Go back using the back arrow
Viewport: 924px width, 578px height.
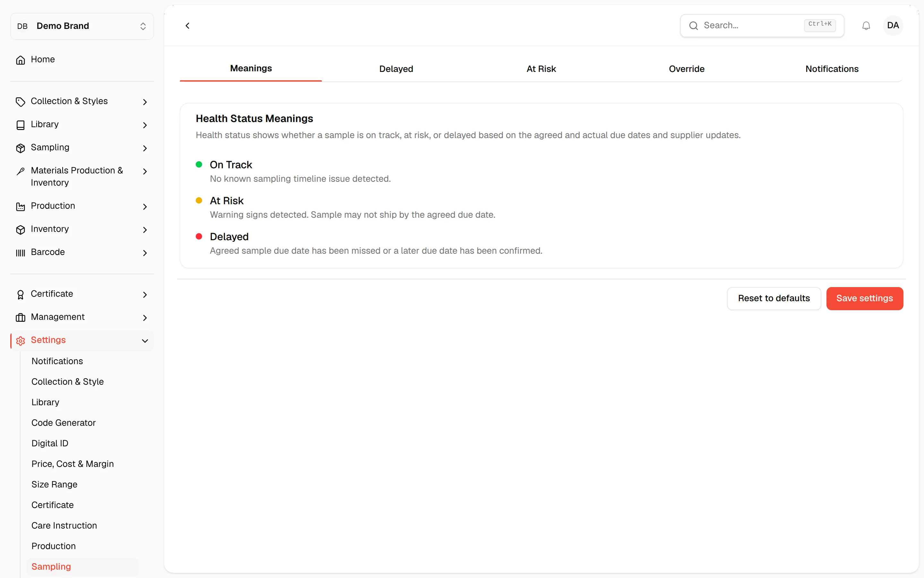click(187, 26)
